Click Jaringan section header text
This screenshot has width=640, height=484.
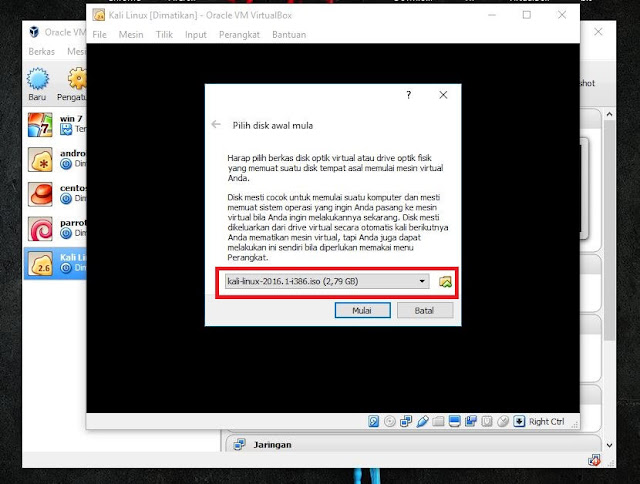(x=272, y=445)
